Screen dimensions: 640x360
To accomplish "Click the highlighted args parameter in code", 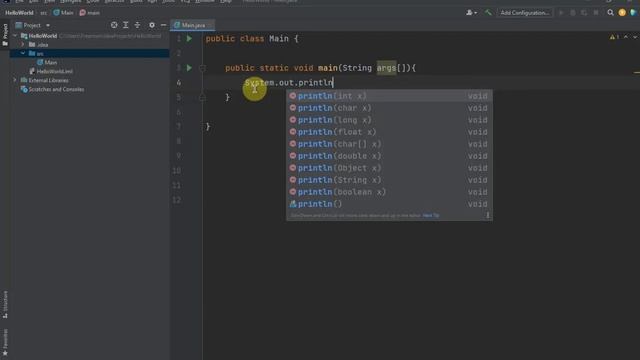I will 386,68.
